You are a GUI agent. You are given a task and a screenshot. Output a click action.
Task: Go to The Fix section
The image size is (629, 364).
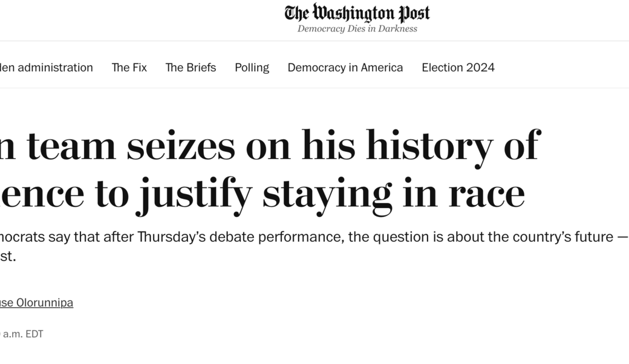pos(129,68)
